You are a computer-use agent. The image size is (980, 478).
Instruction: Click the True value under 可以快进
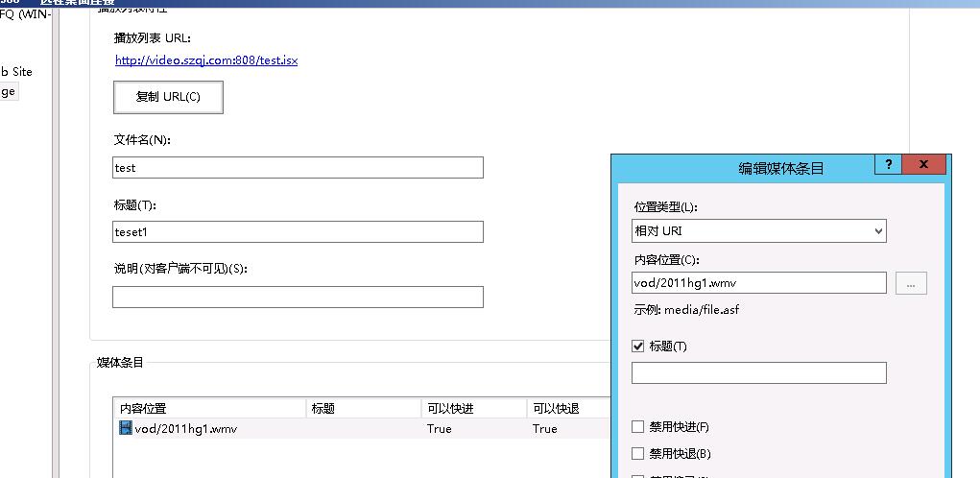pyautogui.click(x=440, y=429)
